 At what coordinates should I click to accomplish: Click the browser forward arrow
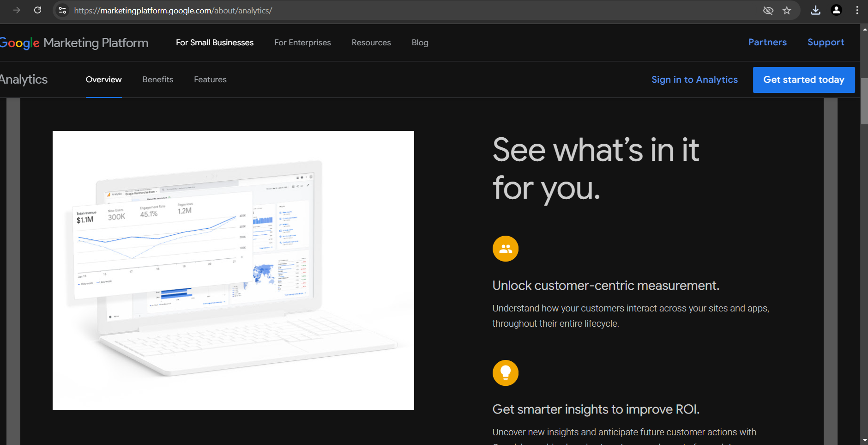17,10
